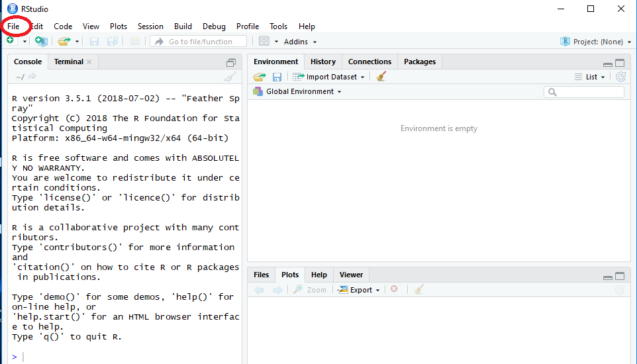Open the Profile menu
637x364 pixels.
click(248, 26)
